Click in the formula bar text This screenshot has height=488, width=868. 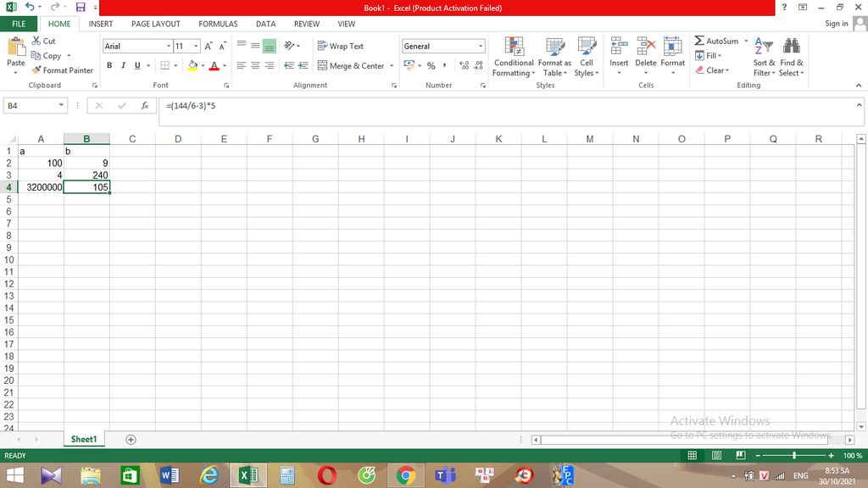point(191,106)
